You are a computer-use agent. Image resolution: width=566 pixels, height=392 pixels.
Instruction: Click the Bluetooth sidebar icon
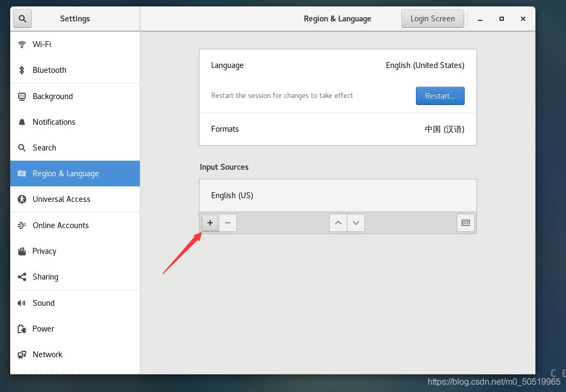click(21, 70)
